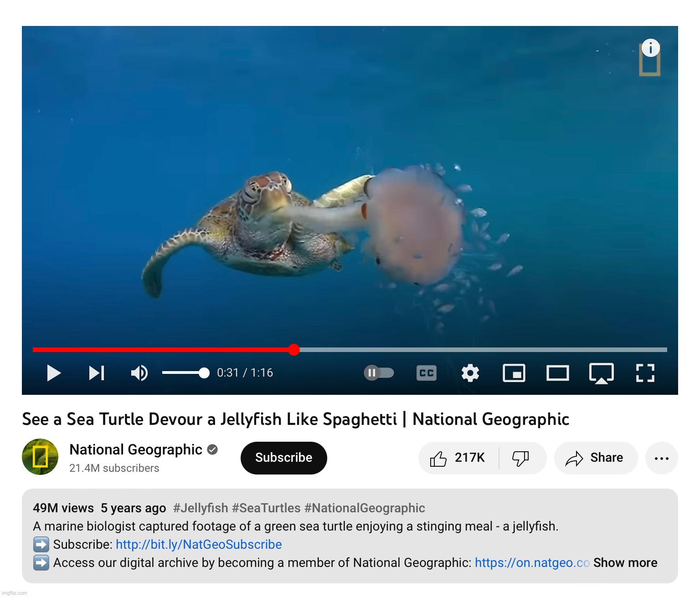Click the Share button
700x597 pixels.
(x=596, y=458)
